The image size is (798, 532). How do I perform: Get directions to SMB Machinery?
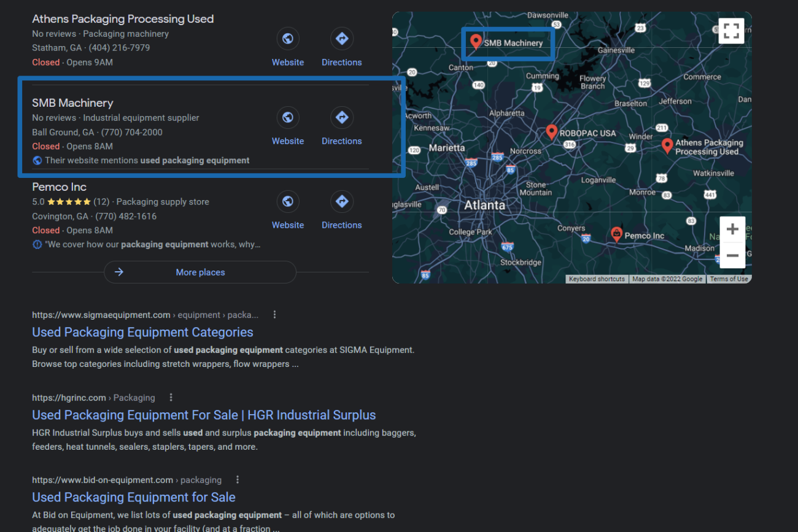tap(341, 117)
